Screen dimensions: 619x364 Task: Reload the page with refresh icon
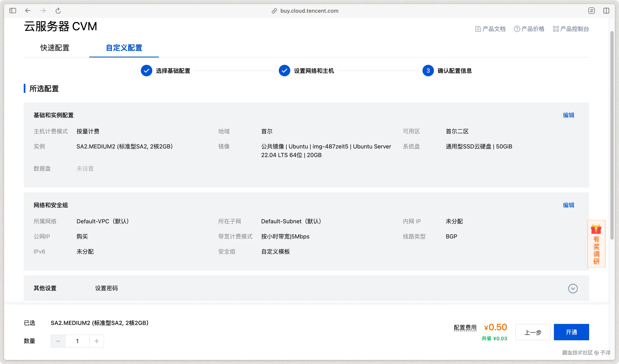(x=58, y=11)
